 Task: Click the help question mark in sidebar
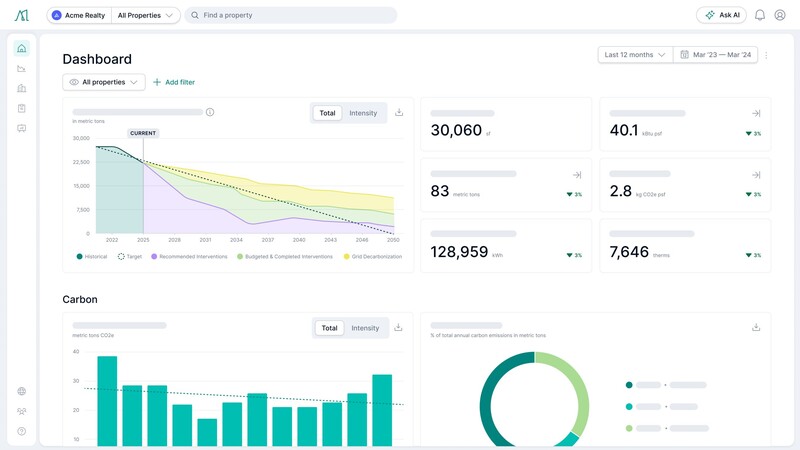pyautogui.click(x=22, y=431)
